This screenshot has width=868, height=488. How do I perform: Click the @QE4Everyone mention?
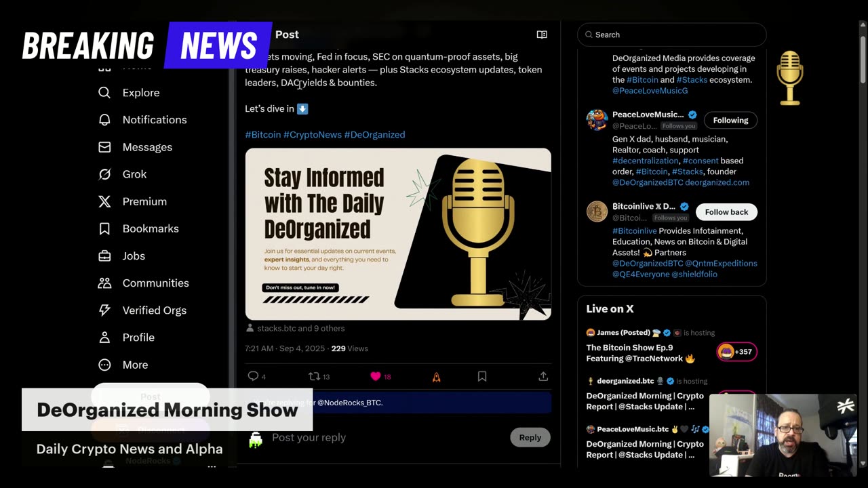pyautogui.click(x=641, y=274)
